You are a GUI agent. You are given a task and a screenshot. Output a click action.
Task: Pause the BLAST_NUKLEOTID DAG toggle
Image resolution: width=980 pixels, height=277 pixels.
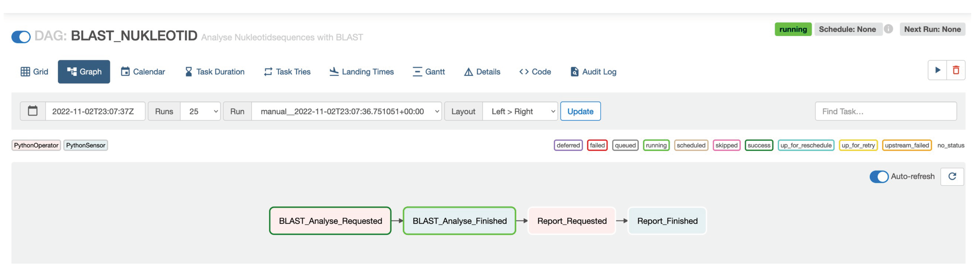[x=21, y=37]
